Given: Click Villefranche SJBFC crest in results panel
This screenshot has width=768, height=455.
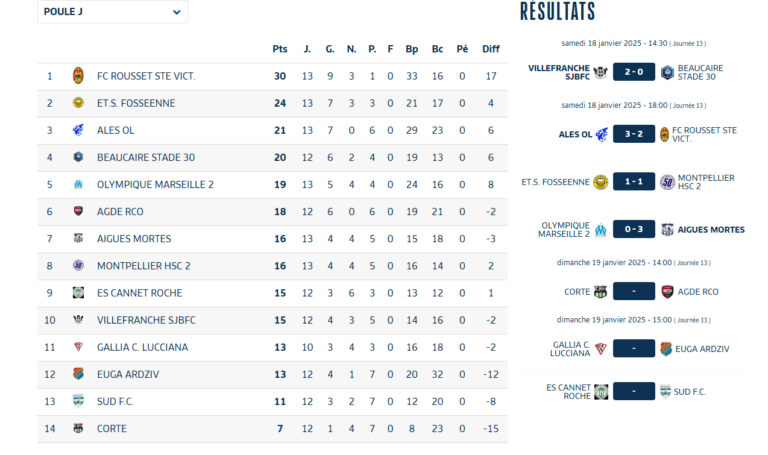Looking at the screenshot, I should (x=600, y=72).
